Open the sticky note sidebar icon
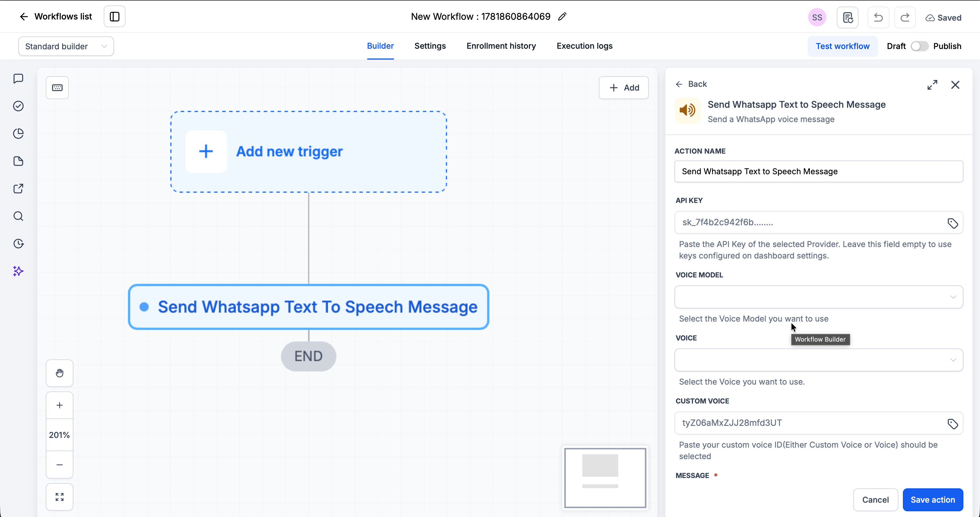 tap(18, 161)
